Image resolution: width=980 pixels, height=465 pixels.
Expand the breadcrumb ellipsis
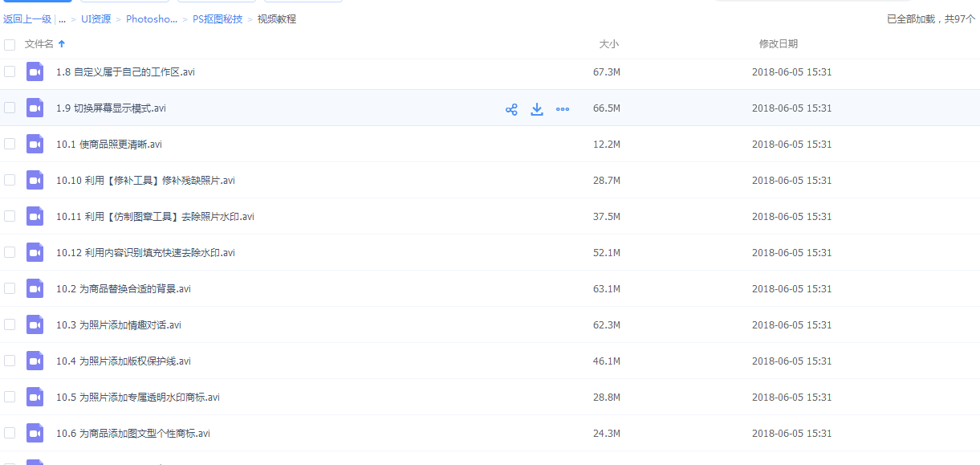pyautogui.click(x=62, y=19)
